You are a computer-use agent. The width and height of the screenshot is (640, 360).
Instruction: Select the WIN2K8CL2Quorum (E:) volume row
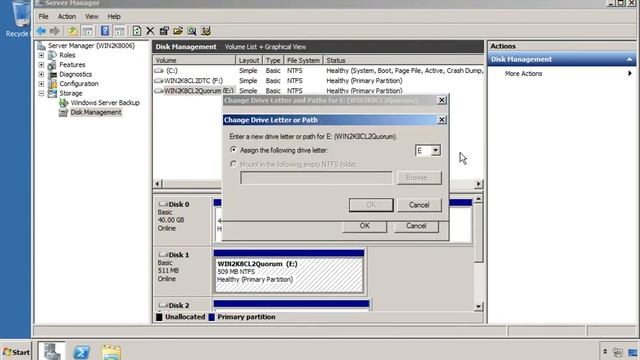pyautogui.click(x=318, y=91)
